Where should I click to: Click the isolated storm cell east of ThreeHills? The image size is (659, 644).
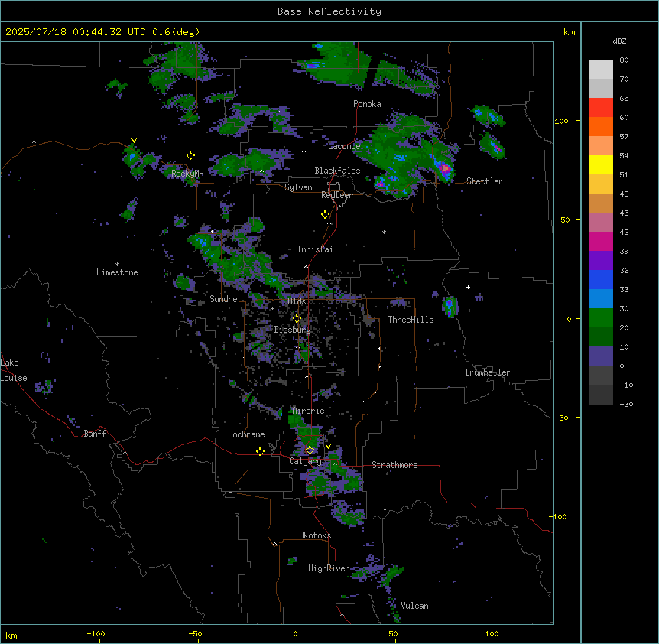tap(450, 307)
